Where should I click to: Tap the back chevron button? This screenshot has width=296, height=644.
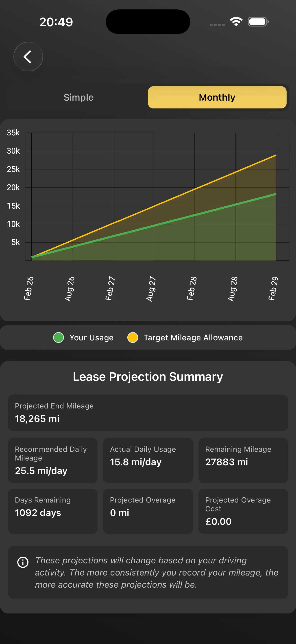[x=28, y=57]
